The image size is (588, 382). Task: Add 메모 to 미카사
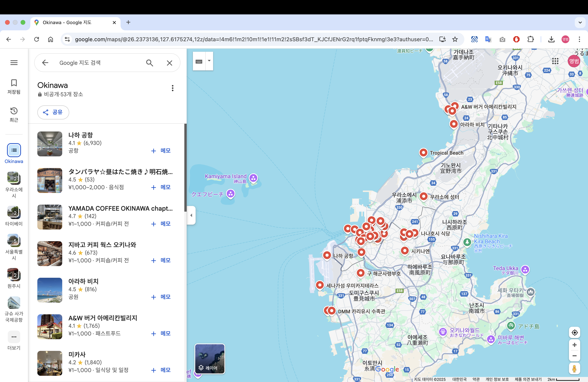tap(161, 370)
